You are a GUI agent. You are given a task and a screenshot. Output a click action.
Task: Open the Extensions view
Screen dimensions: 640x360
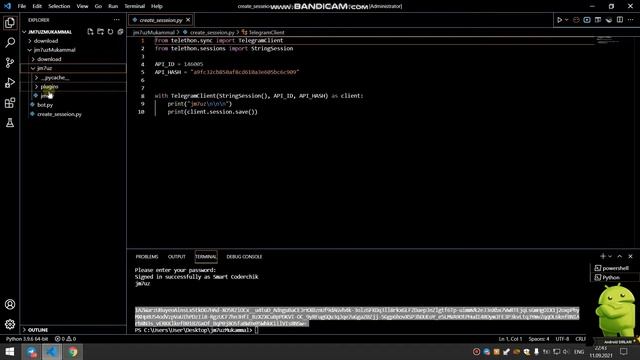point(10,102)
